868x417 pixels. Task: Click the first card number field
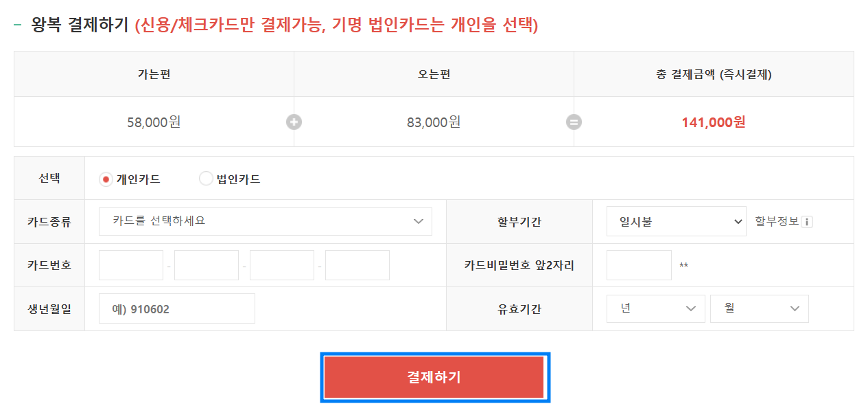(130, 264)
